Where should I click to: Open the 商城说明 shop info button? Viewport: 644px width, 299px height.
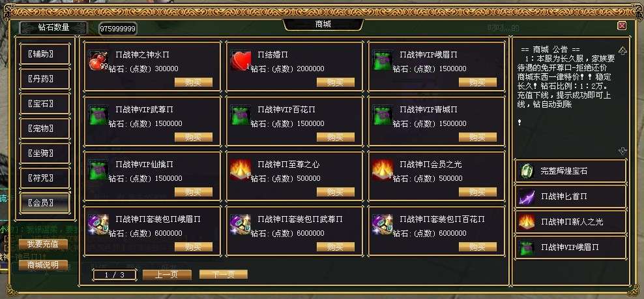point(43,265)
